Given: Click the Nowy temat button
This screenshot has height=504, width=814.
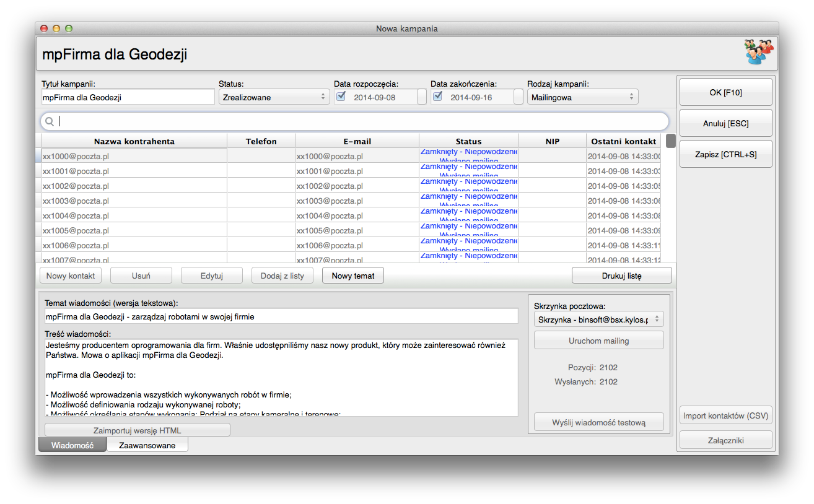Looking at the screenshot, I should click(353, 276).
